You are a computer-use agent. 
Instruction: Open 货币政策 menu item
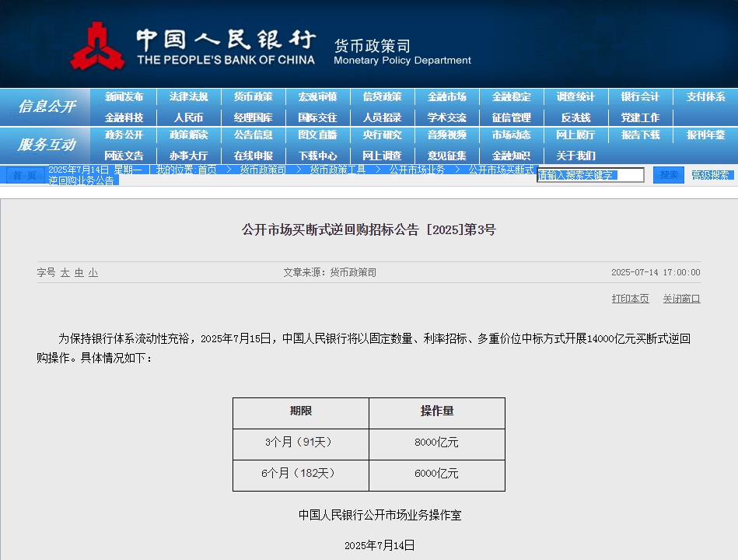pyautogui.click(x=254, y=96)
